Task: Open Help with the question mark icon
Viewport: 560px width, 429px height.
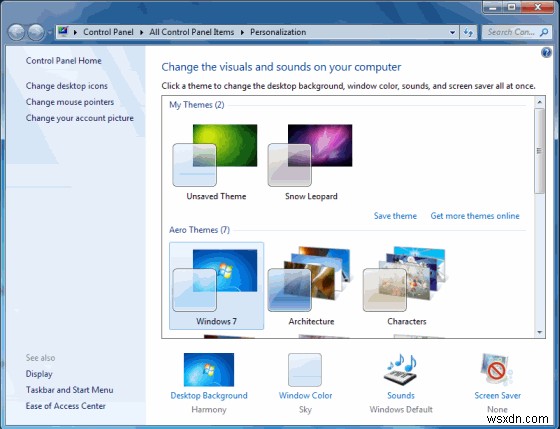Action: pyautogui.click(x=546, y=53)
